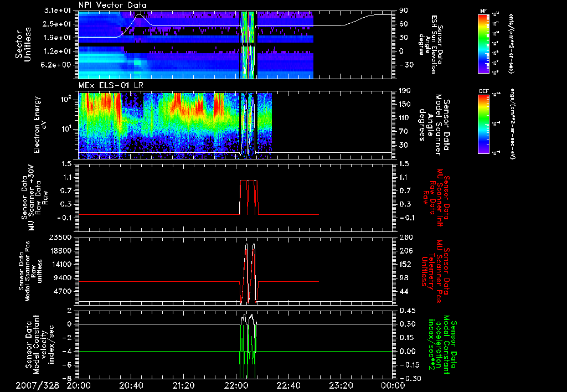Image resolution: width=567 pixels, height=392 pixels.
Task: Click the 0.45 acceleration axis tick label
Action: (x=407, y=311)
